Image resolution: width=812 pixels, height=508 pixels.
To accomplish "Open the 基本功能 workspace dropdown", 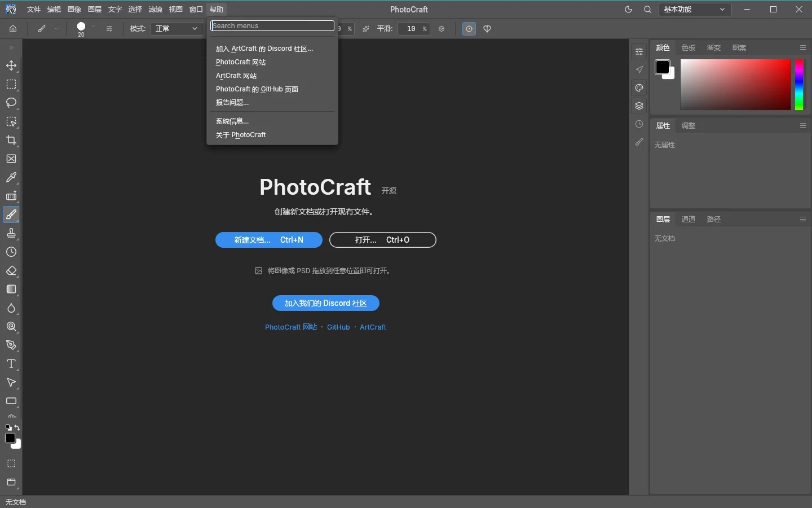I will click(x=695, y=10).
